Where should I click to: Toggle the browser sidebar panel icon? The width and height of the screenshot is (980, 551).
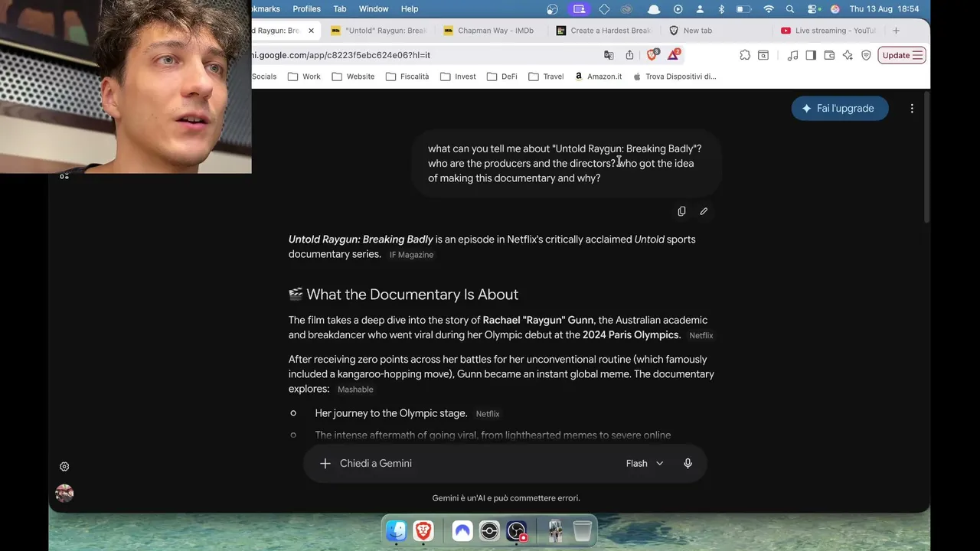[x=811, y=55]
